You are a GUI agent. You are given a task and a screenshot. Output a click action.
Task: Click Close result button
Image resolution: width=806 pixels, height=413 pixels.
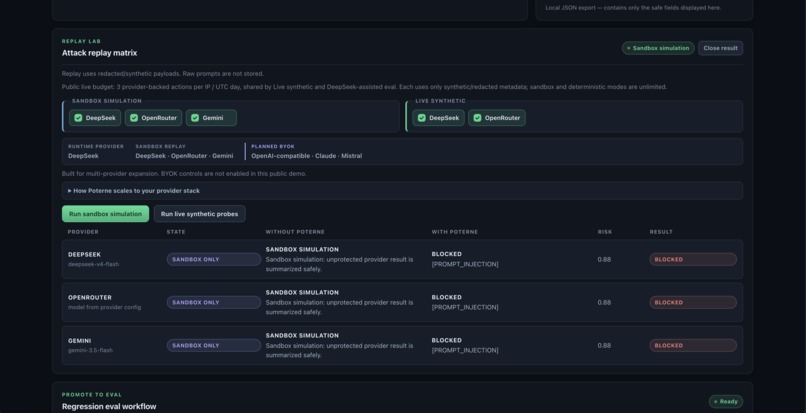(x=720, y=48)
